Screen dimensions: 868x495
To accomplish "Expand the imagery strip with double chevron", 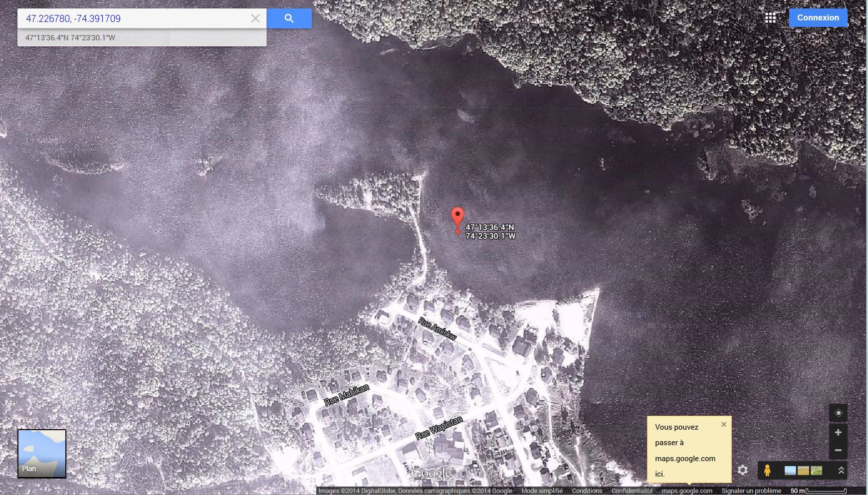I will 841,470.
